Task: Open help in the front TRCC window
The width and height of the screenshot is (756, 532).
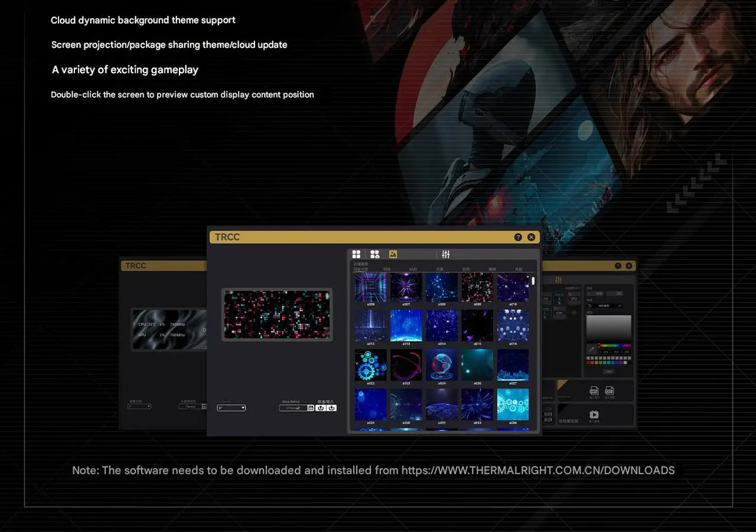Action: [x=518, y=237]
